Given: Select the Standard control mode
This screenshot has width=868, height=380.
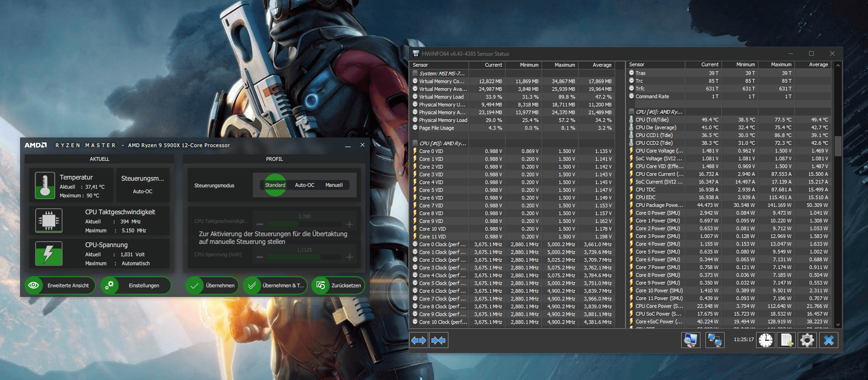Looking at the screenshot, I should tap(275, 185).
